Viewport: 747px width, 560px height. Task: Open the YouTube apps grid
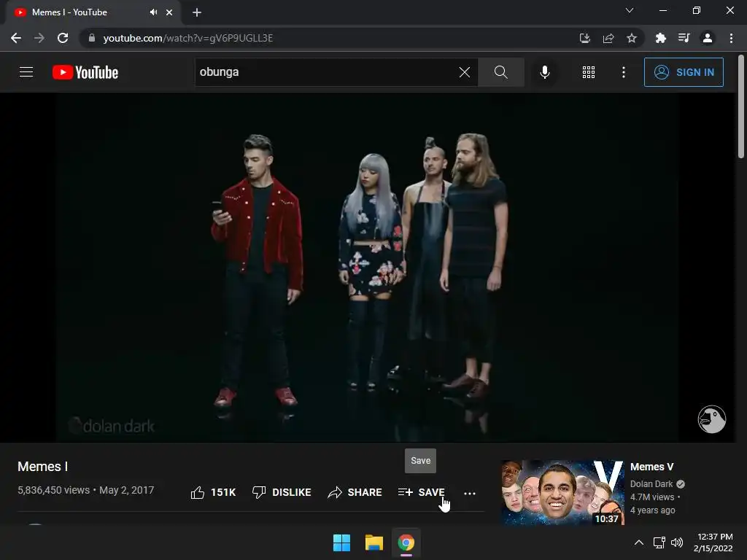[x=589, y=72]
